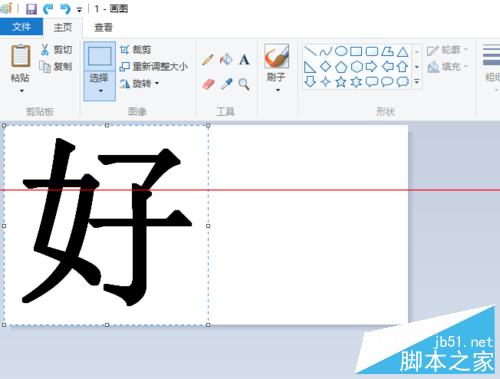Select the Hexagon shape
The width and height of the screenshot is (500, 379).
[x=356, y=67]
